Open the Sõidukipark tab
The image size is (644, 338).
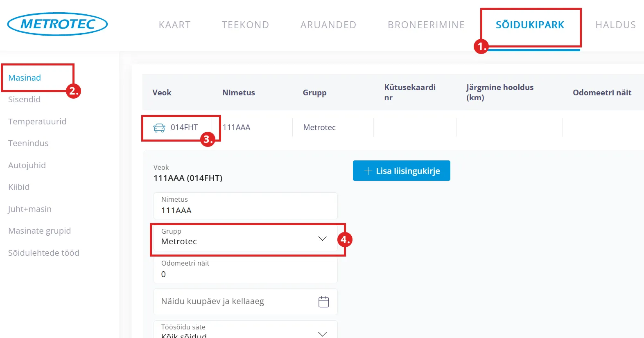click(530, 25)
